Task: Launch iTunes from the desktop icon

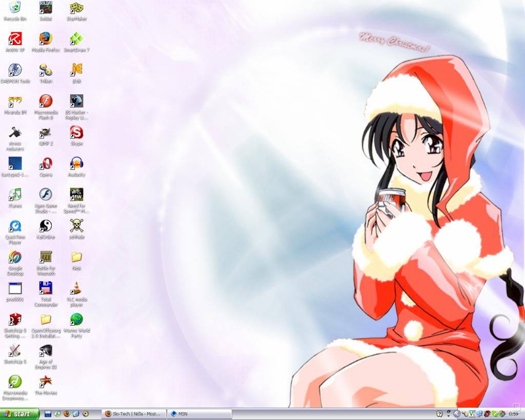Action: pos(15,198)
